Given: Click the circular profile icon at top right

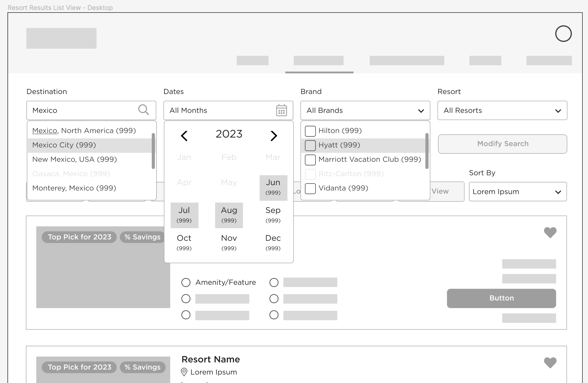Looking at the screenshot, I should pyautogui.click(x=563, y=34).
